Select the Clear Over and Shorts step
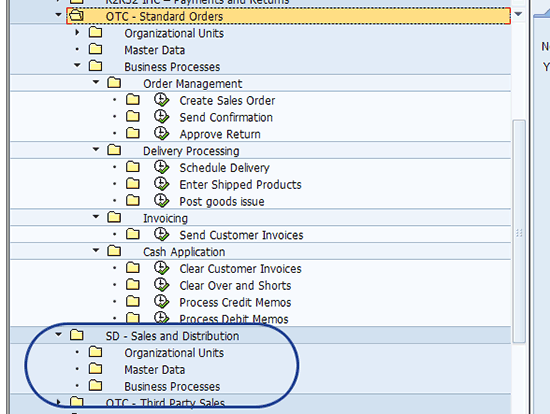The image size is (550, 414). (x=235, y=286)
